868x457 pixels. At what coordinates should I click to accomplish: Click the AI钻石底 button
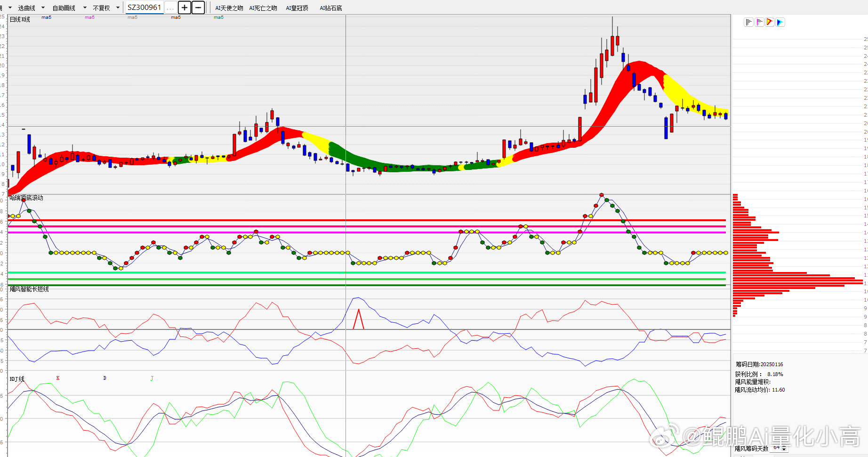coord(331,8)
